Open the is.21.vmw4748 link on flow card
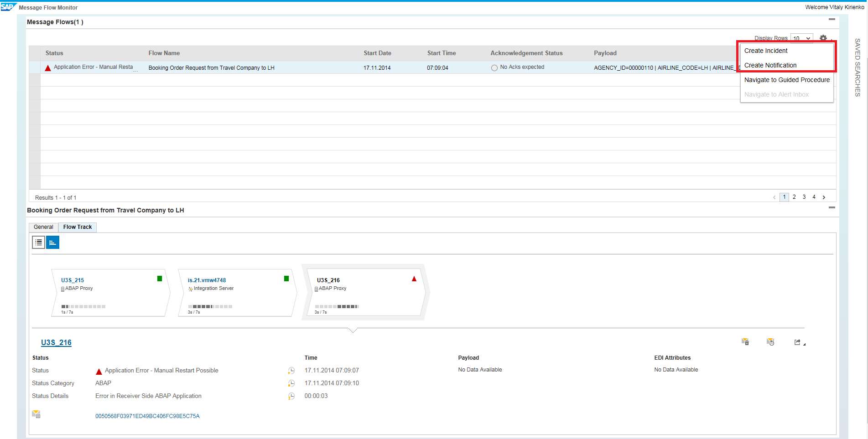Viewport: 868px width, 439px height. coord(207,280)
